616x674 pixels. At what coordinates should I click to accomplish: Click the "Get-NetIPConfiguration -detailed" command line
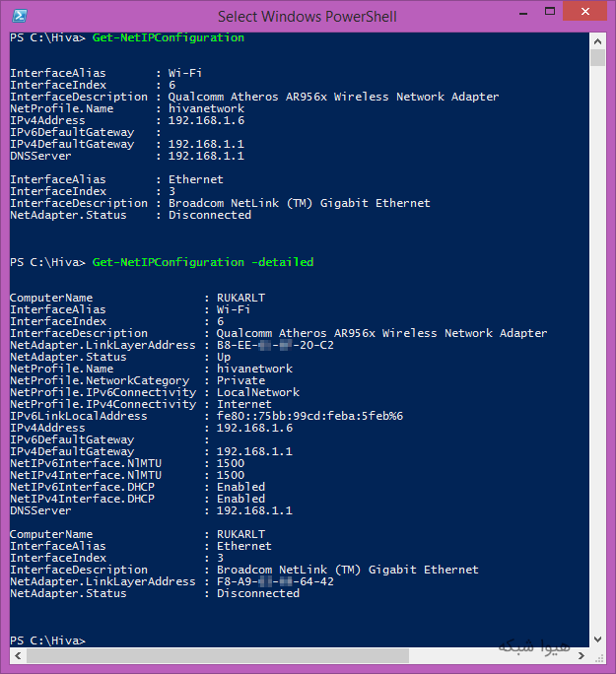tap(202, 262)
